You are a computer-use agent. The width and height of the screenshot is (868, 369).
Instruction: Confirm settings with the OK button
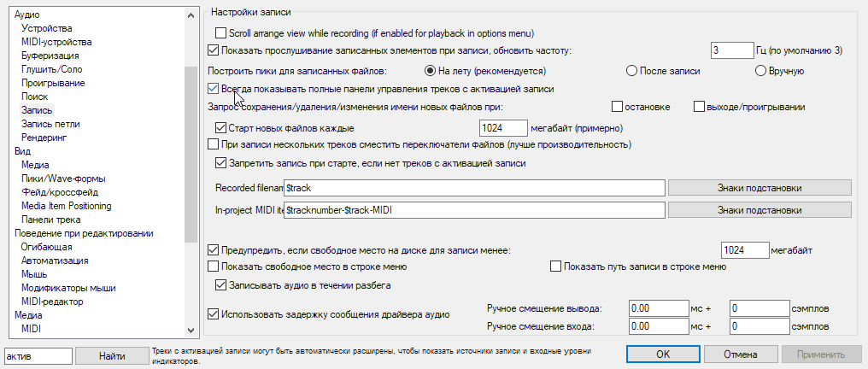pyautogui.click(x=663, y=354)
